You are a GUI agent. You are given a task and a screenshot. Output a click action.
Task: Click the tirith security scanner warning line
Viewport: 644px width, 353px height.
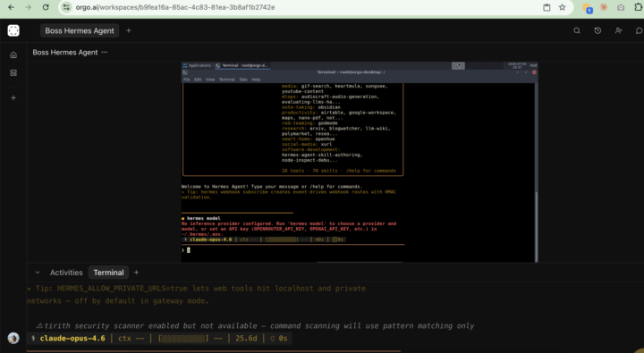pyautogui.click(x=255, y=325)
